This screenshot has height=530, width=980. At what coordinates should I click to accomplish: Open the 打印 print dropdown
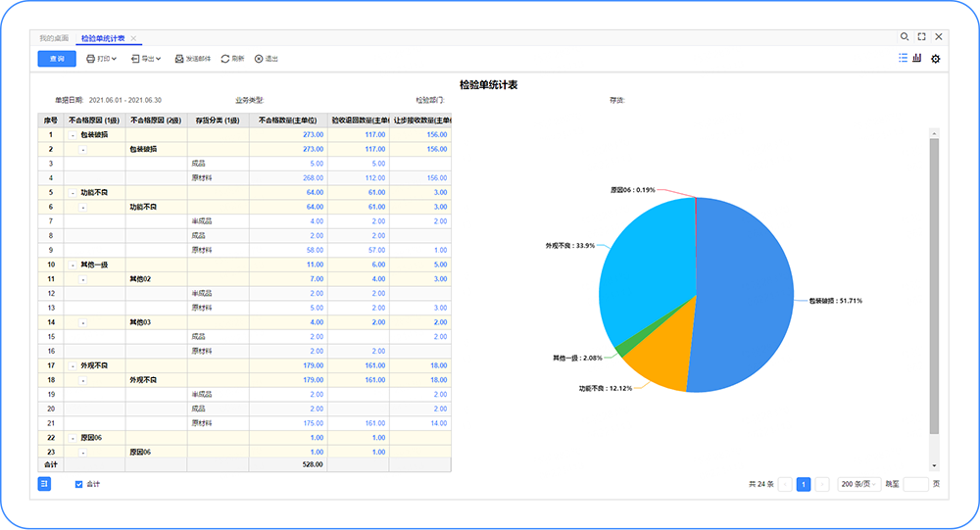(x=107, y=59)
